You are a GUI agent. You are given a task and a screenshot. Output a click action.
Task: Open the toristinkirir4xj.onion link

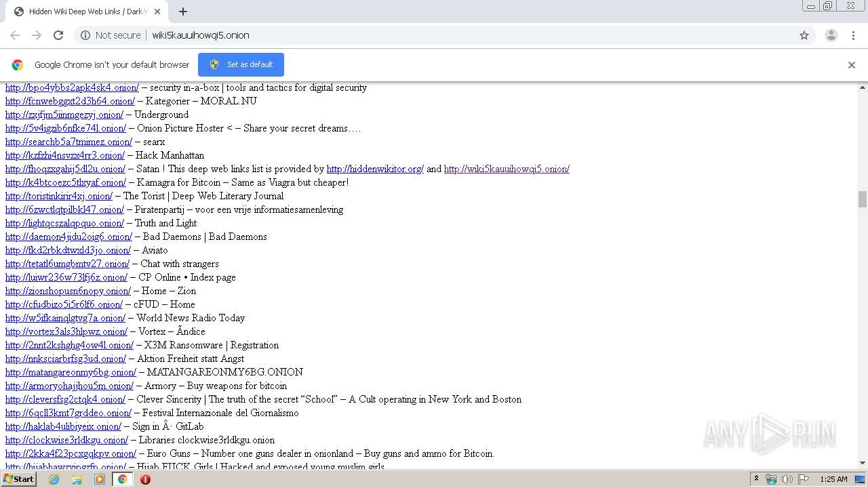click(59, 196)
